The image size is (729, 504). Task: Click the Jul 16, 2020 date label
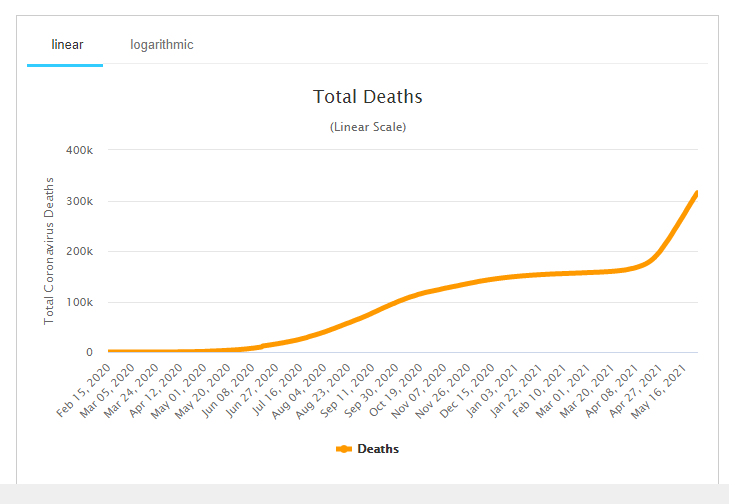click(278, 389)
